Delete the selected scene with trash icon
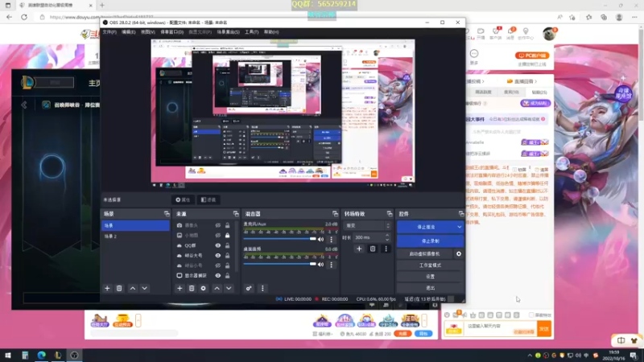This screenshot has width=644, height=362. (x=119, y=289)
